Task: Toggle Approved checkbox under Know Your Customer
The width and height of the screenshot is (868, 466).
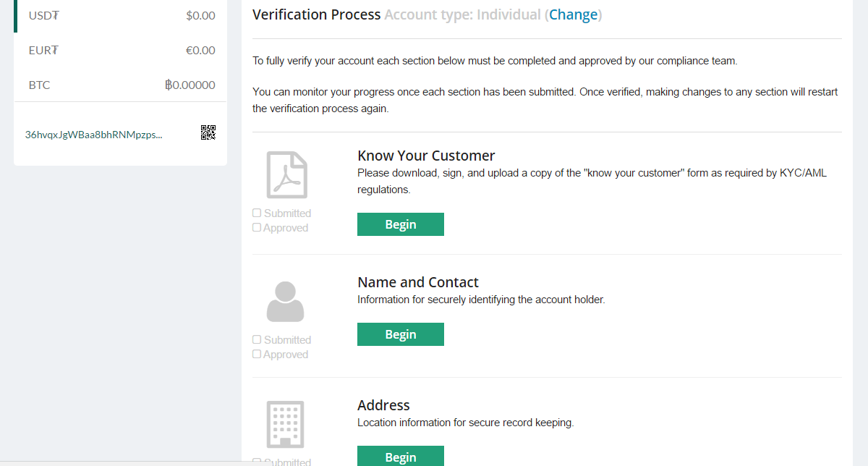Action: click(x=257, y=228)
